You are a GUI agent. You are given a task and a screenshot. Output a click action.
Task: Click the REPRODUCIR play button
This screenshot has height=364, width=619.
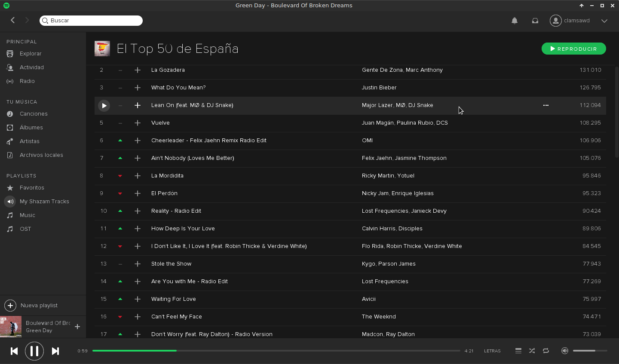click(574, 49)
